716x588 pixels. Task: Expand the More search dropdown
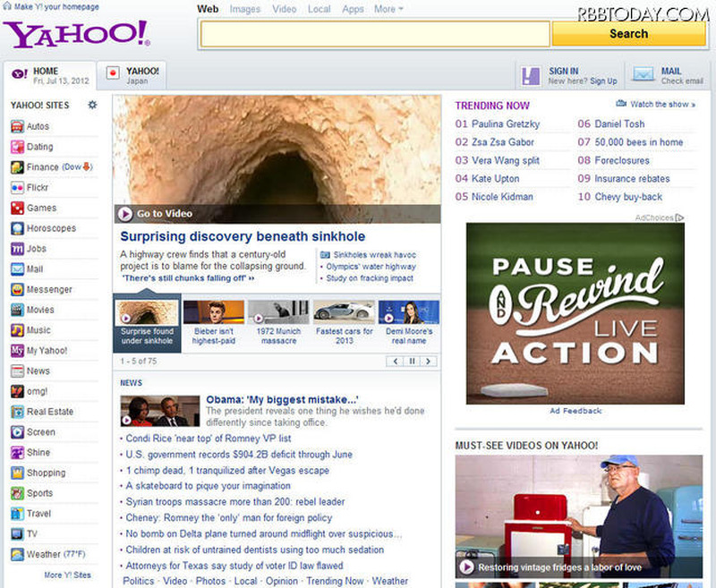(x=388, y=9)
